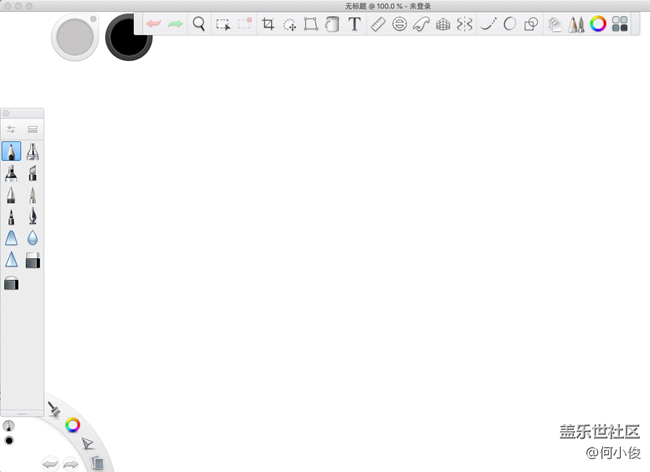Open the brush properties sliders panel
Image resolution: width=650 pixels, height=472 pixels.
pyautogui.click(x=11, y=129)
